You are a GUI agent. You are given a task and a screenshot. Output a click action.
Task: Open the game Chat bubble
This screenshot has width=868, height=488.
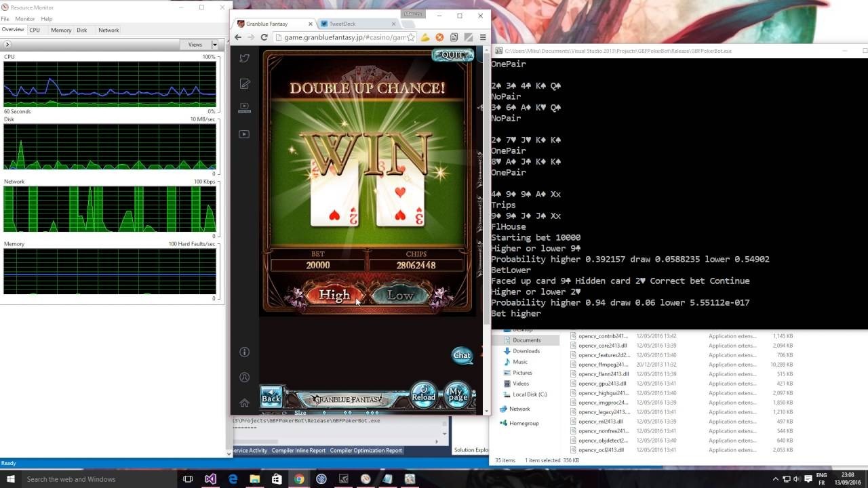[x=462, y=355]
